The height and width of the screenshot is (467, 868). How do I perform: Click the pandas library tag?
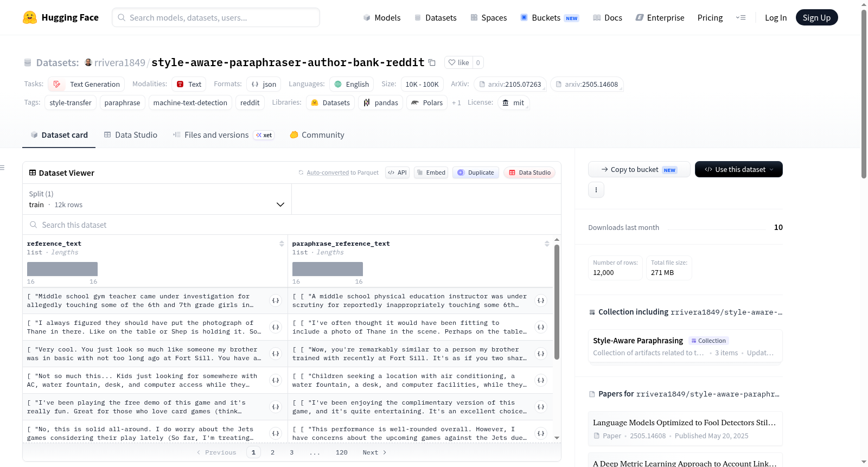(380, 103)
